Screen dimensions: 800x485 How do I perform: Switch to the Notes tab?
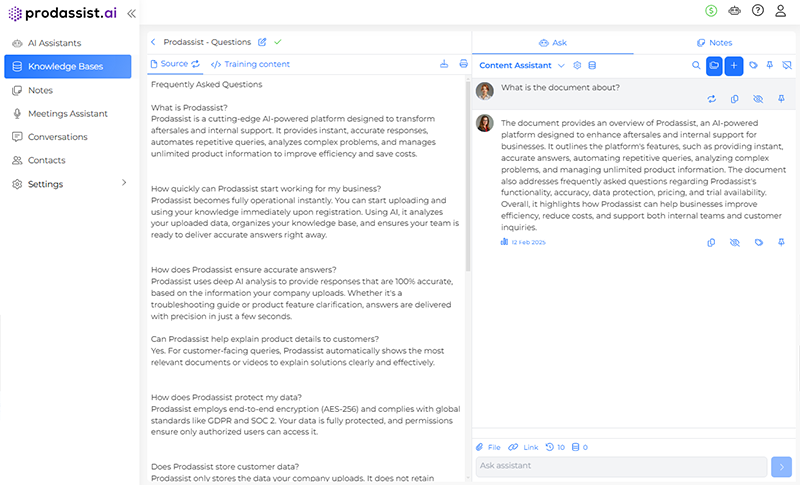click(x=714, y=43)
